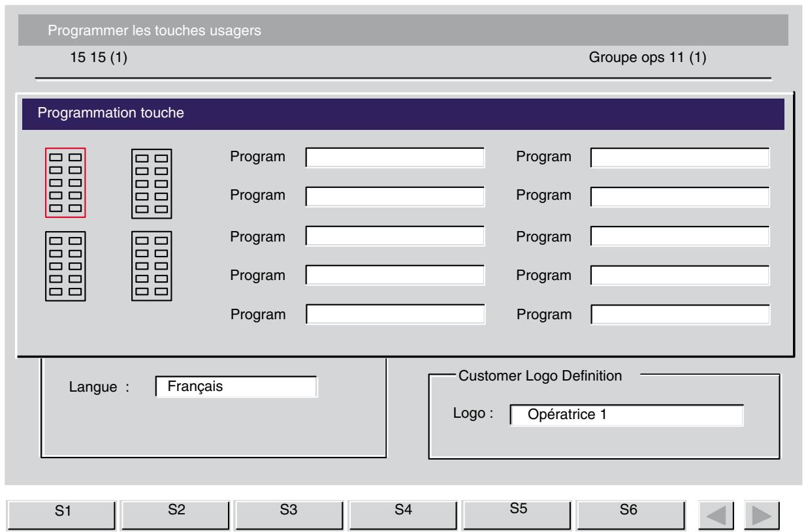Click the S6 softkey button
The image size is (806, 532).
point(631,514)
